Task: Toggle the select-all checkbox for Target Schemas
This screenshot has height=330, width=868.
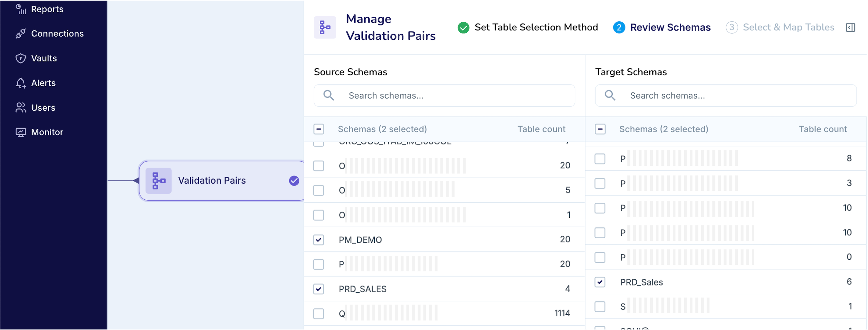Action: click(x=600, y=129)
